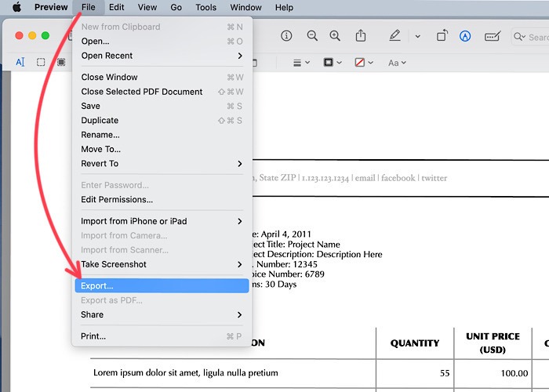Expand the Open Recent submenu
Screen dimensions: 549x392
(x=162, y=56)
